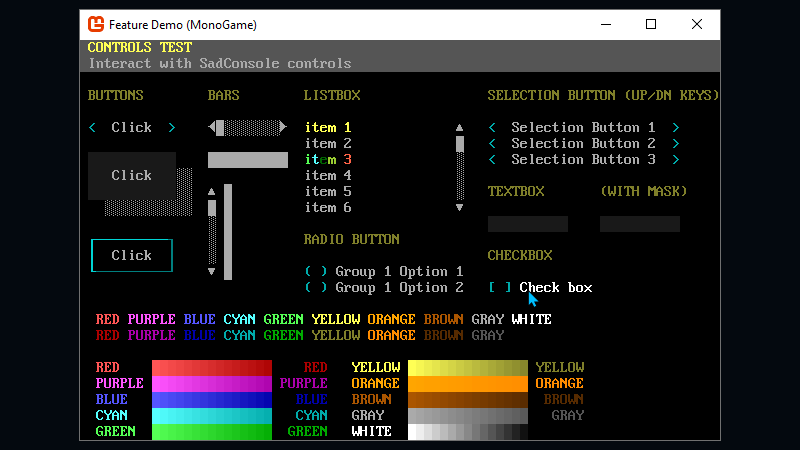Click the yellow gradient color bar
This screenshot has height=450, width=800.
coord(468,367)
